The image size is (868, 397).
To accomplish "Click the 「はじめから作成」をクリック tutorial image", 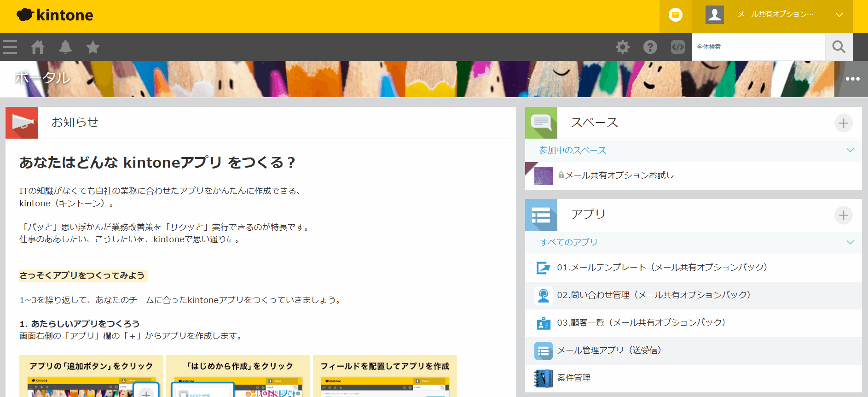I will click(238, 376).
